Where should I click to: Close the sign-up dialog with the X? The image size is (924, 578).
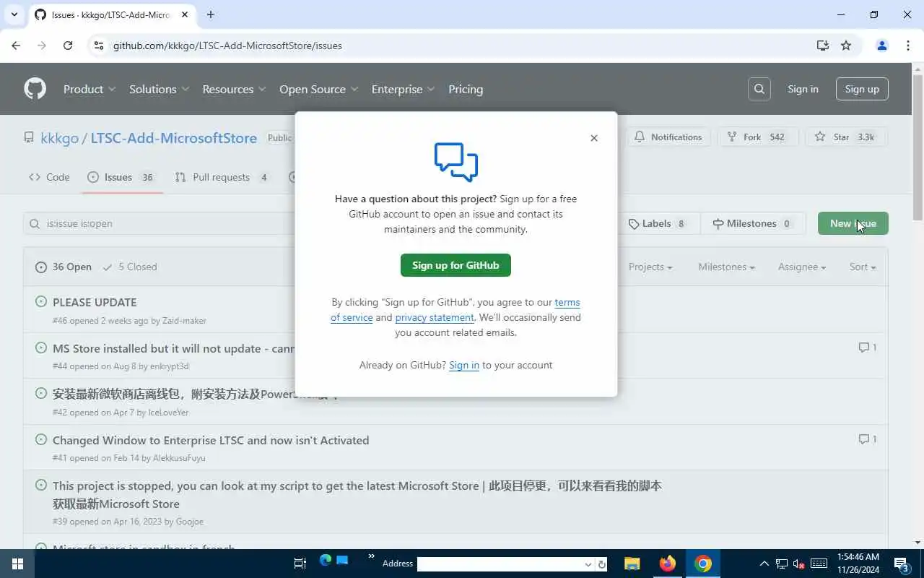coord(594,138)
